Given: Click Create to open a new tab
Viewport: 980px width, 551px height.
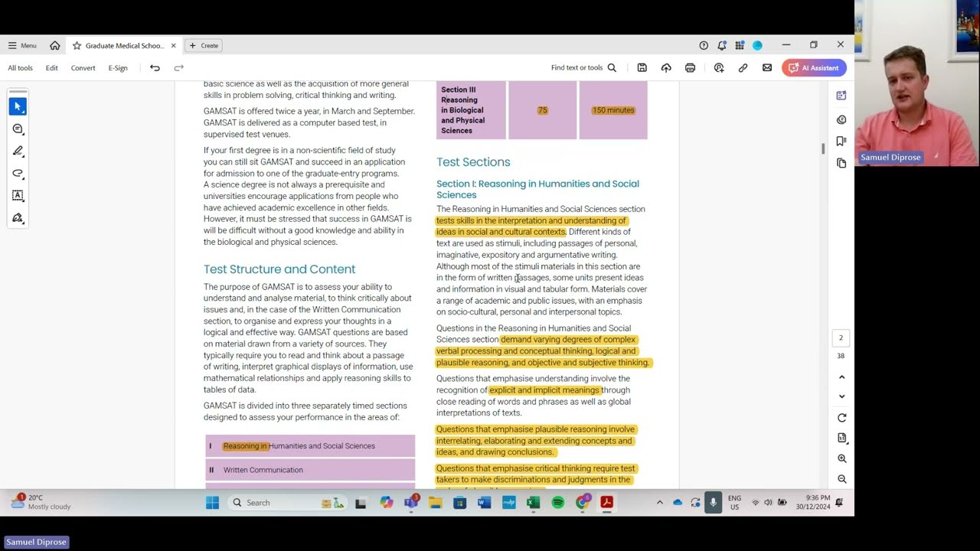Looking at the screenshot, I should [x=204, y=46].
